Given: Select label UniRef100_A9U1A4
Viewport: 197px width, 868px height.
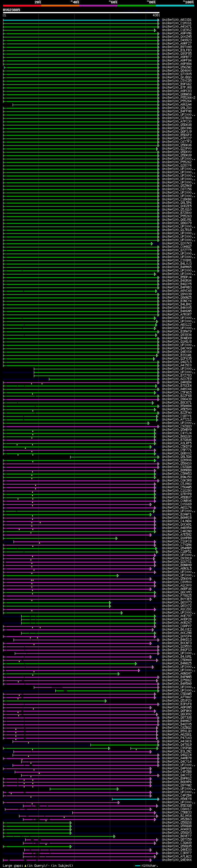Looking at the screenshot, I should 177,105.
